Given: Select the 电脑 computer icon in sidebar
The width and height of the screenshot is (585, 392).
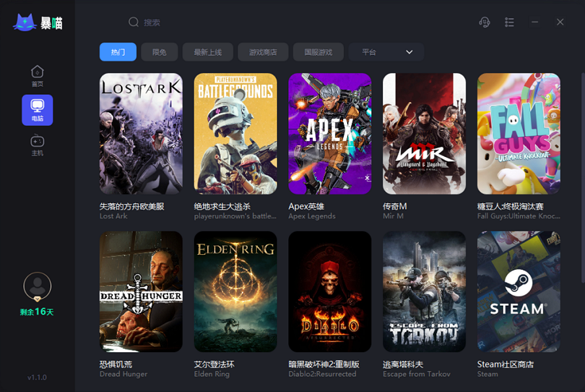Looking at the screenshot, I should pyautogui.click(x=37, y=110).
